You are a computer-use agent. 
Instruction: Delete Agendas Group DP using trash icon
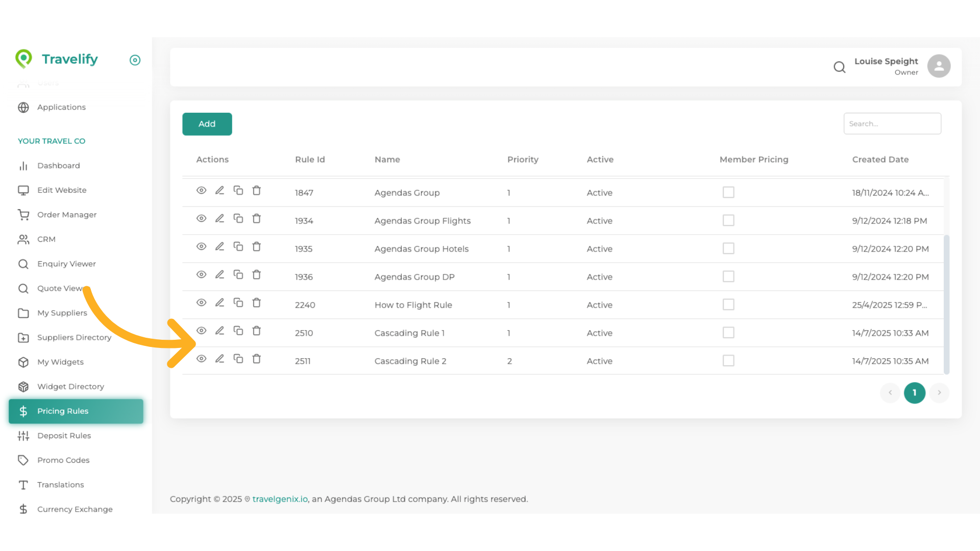pos(256,274)
